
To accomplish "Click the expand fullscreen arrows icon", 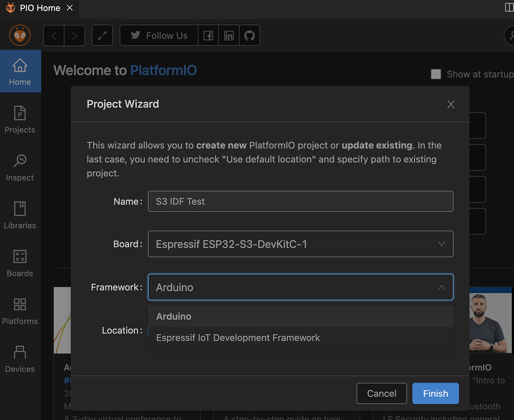I will pyautogui.click(x=102, y=36).
